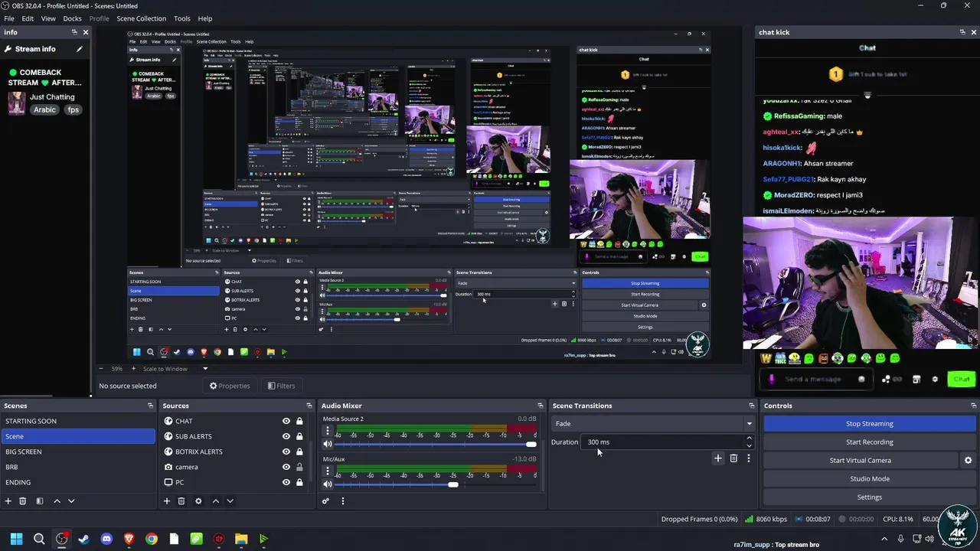980x551 pixels.
Task: Undock the Controls panel
Action: (974, 406)
